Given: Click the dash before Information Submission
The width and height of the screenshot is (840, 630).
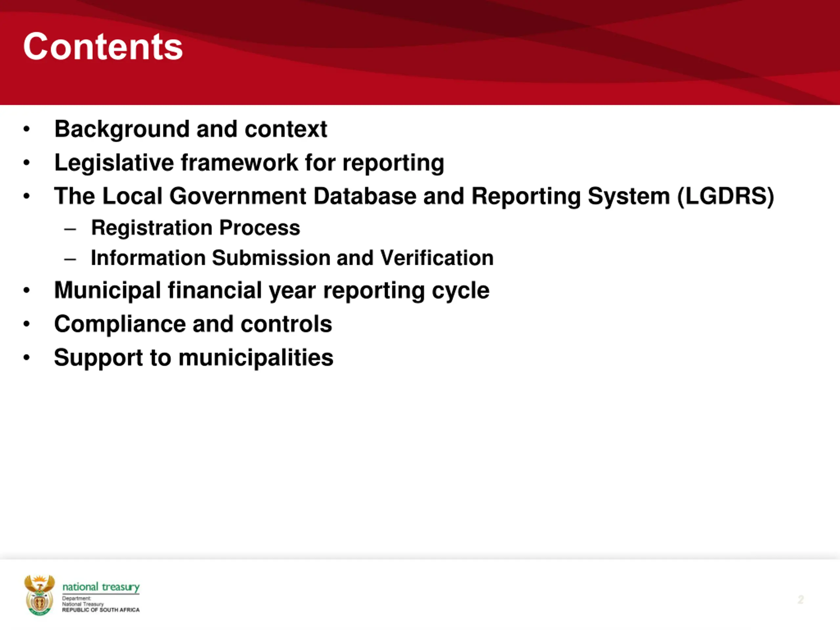Looking at the screenshot, I should click(70, 259).
